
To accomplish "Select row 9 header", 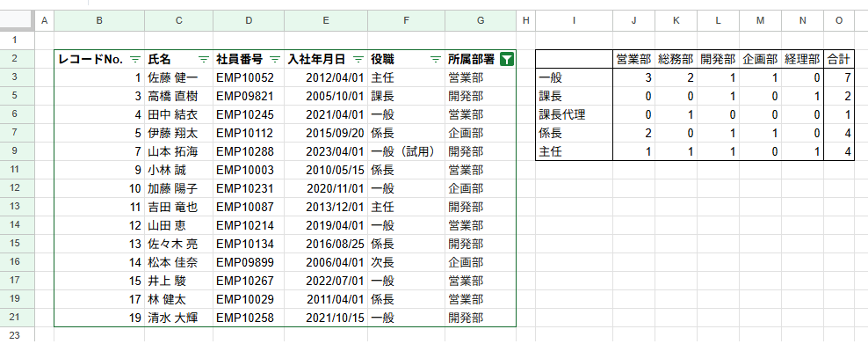I will [18, 151].
